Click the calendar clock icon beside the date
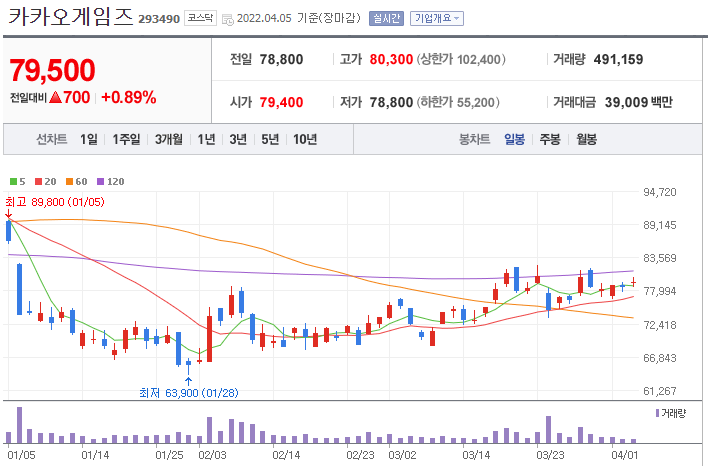This screenshot has width=708, height=466. [228, 19]
